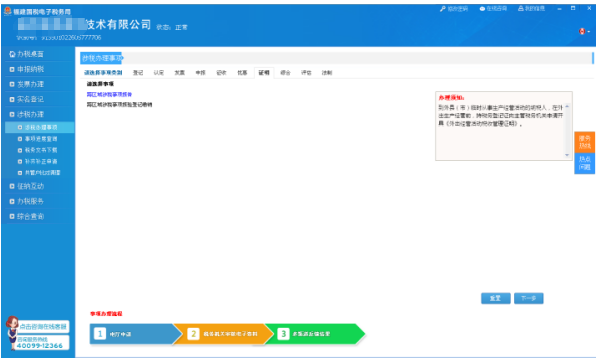Open 事项进度查询 submenu item
The height and width of the screenshot is (360, 605).
click(38, 139)
